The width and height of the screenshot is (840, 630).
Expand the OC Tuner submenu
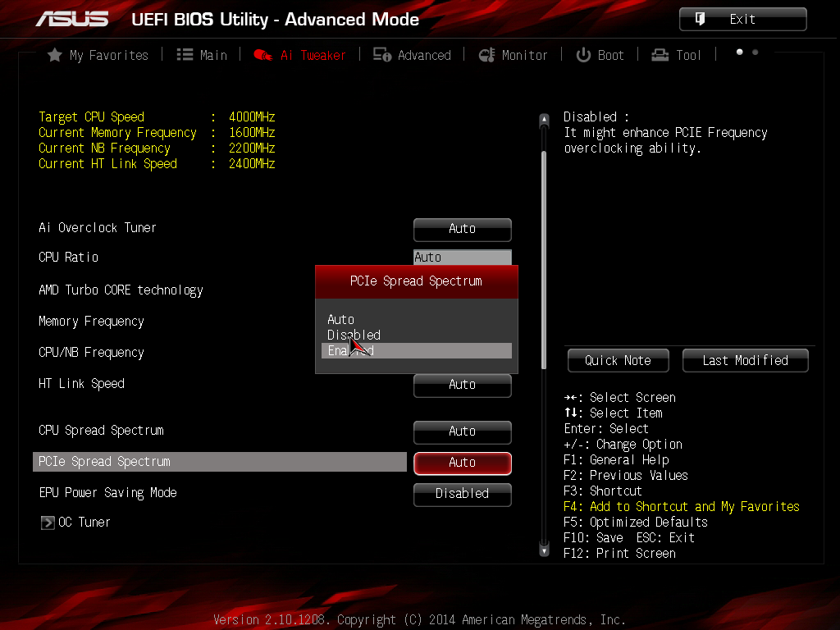point(75,523)
